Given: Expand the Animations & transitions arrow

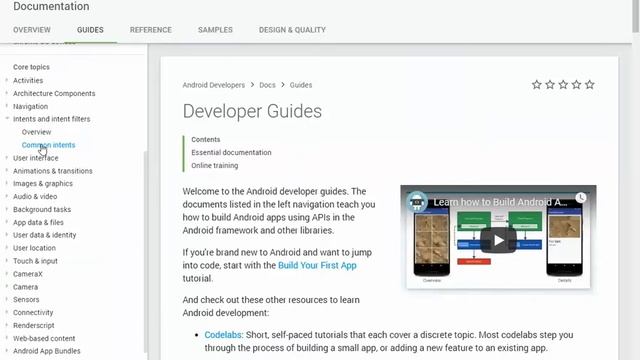Looking at the screenshot, I should click(7, 170).
